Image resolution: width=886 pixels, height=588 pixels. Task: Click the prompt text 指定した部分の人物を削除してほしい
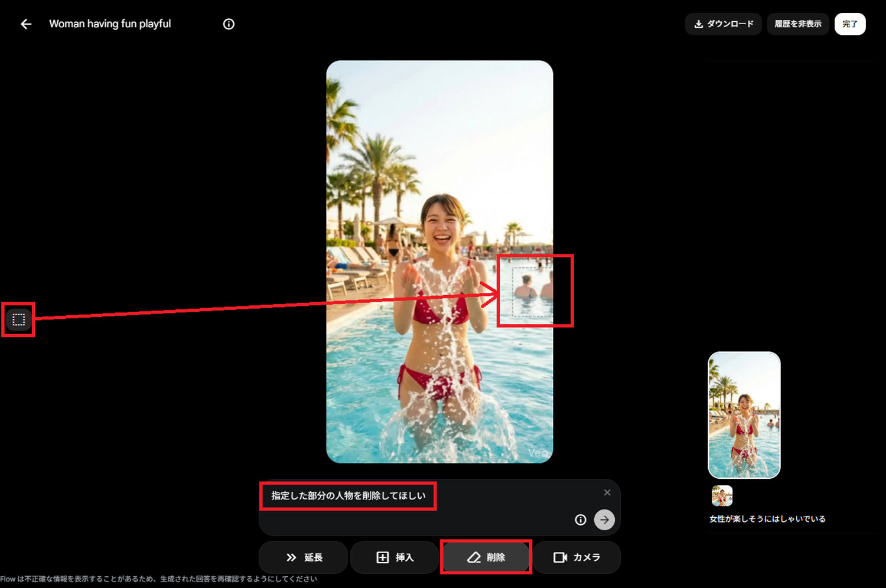(348, 496)
